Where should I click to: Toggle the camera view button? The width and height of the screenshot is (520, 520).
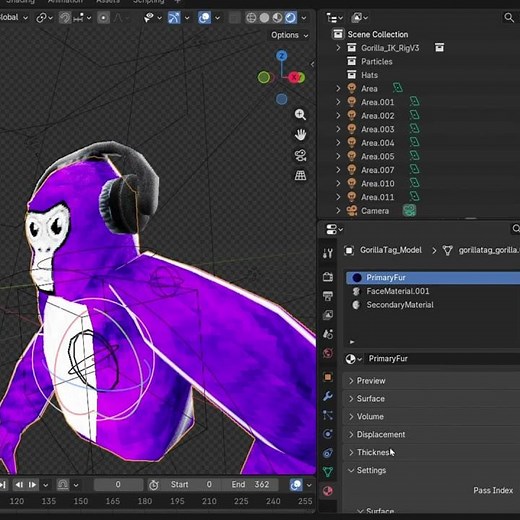[300, 155]
